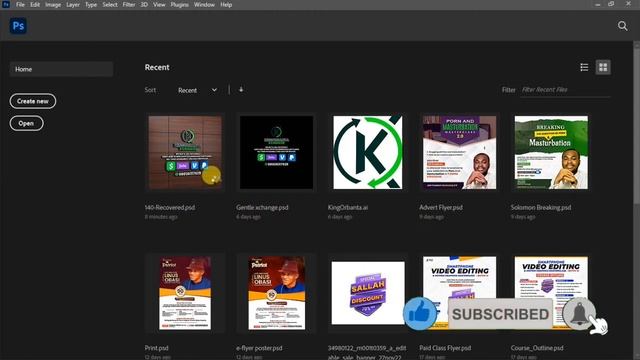Image resolution: width=640 pixels, height=360 pixels.
Task: Open the Plugins menu
Action: tap(180, 5)
